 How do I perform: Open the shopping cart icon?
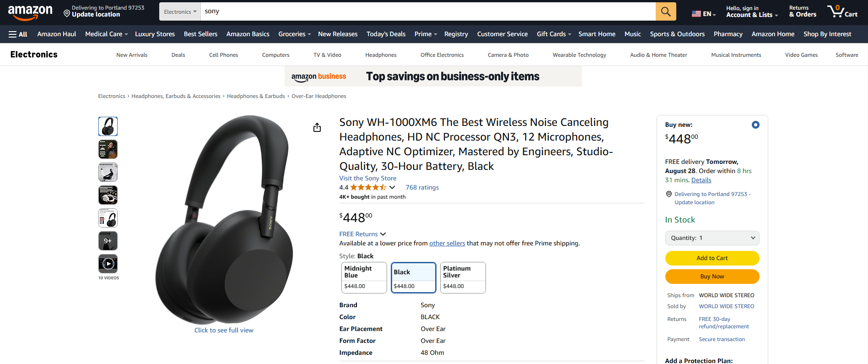click(842, 11)
